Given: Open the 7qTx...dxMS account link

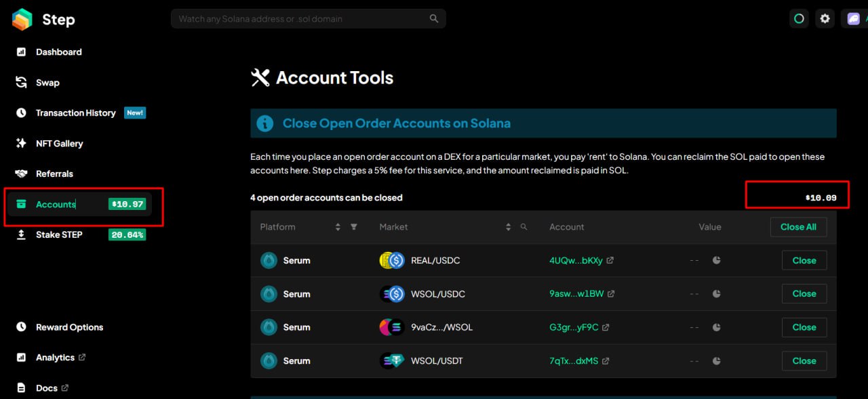Looking at the screenshot, I should [x=574, y=361].
